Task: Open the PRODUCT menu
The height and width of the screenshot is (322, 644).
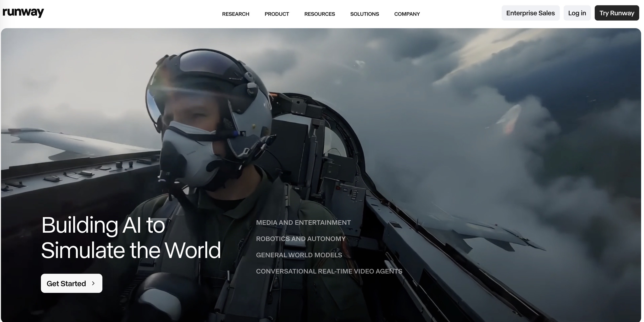Action: pos(277,14)
